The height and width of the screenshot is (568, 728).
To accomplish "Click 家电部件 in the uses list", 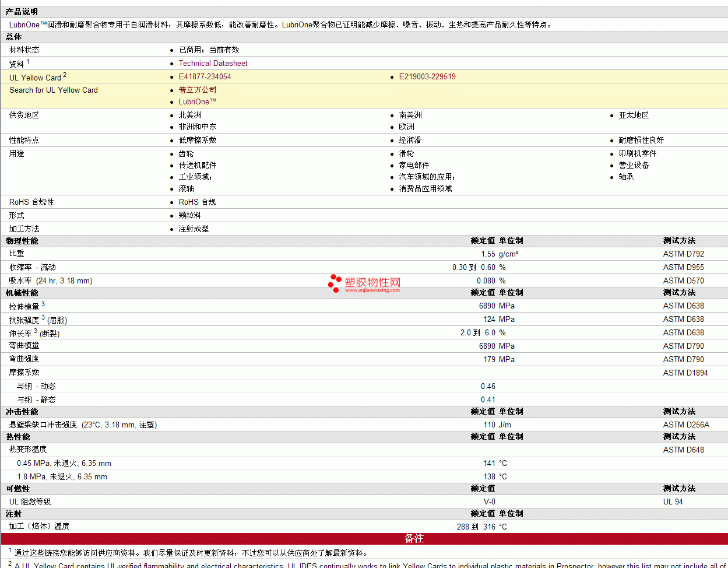I will pyautogui.click(x=414, y=165).
